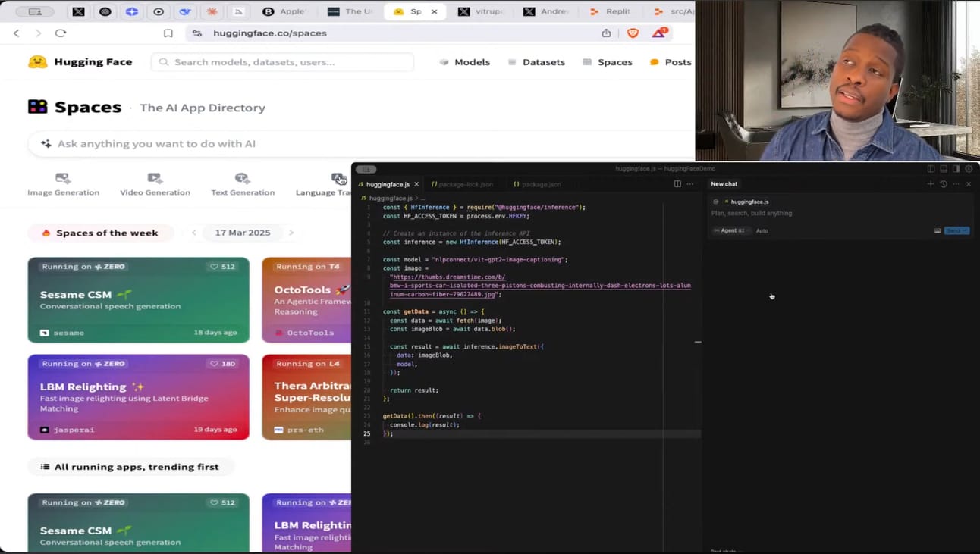Switch to the Andrew browser tab
The image size is (980, 554).
point(545,11)
